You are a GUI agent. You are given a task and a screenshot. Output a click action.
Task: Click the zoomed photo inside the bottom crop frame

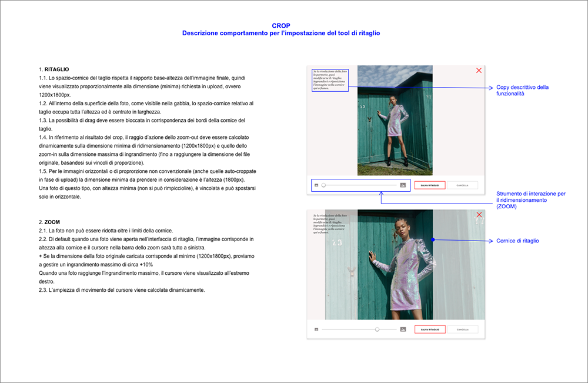coord(379,265)
